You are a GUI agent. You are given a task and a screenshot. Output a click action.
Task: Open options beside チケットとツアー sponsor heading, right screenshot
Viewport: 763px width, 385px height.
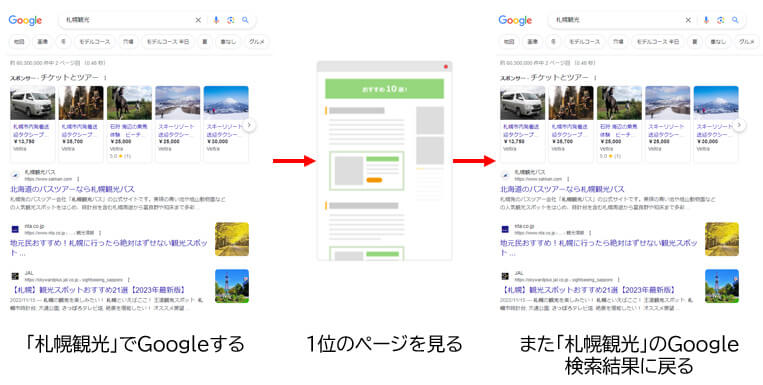[x=595, y=77]
